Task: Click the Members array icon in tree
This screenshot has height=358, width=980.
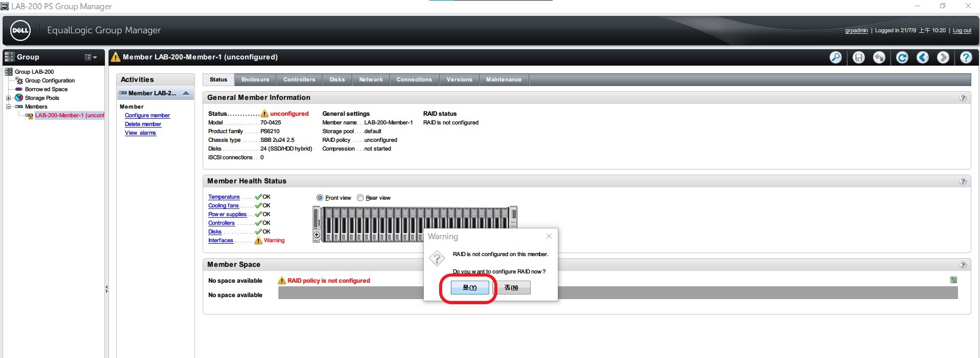Action: [19, 107]
